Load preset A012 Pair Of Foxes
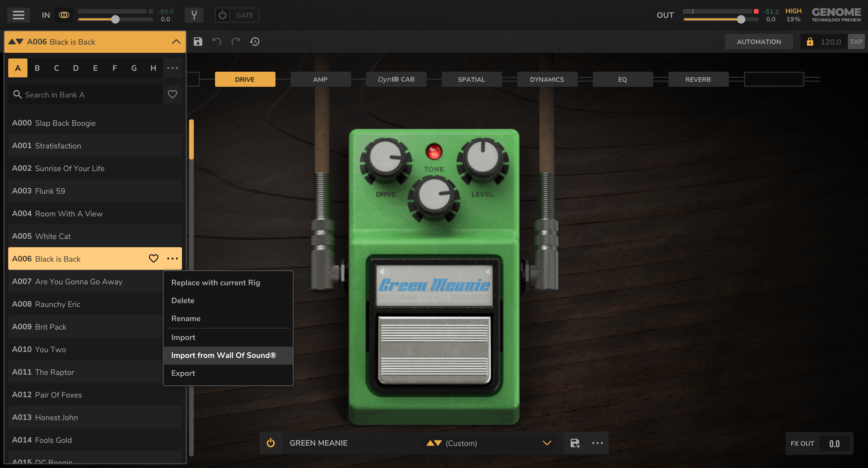Screen dimensions: 868x468 95,395
